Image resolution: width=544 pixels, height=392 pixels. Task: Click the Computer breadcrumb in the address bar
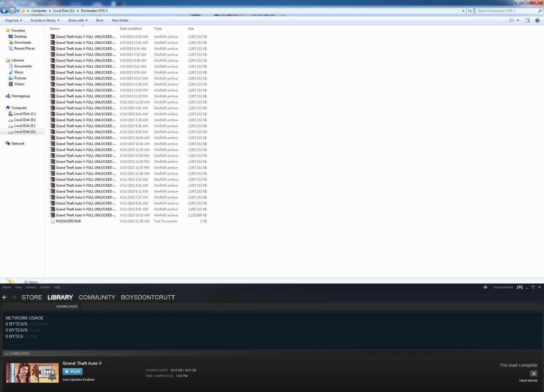click(39, 11)
